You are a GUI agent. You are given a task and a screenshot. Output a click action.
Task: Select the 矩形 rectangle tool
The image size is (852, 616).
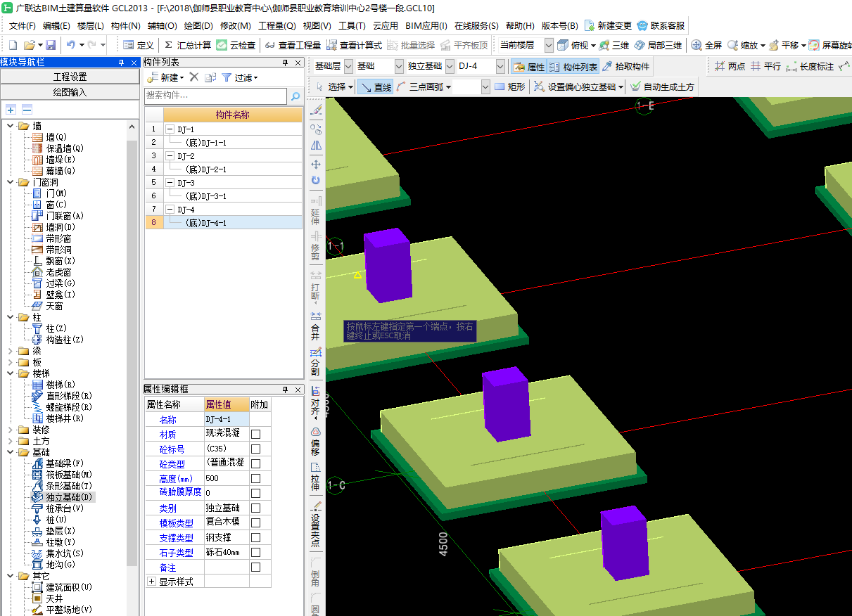[x=510, y=87]
